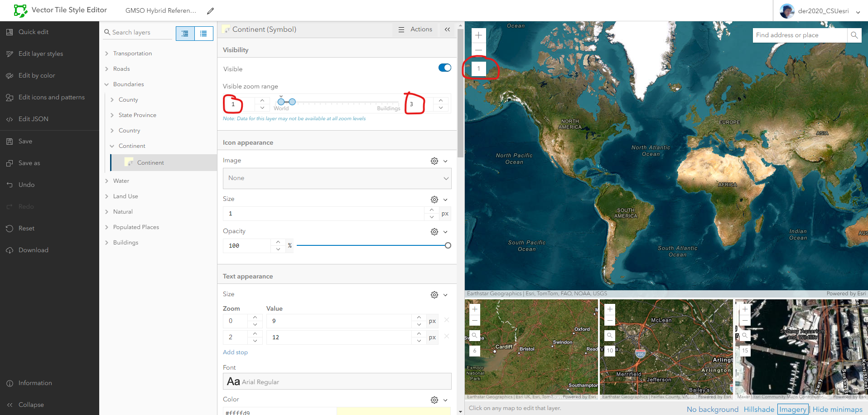
Task: Add a text size stop
Action: [x=235, y=352]
